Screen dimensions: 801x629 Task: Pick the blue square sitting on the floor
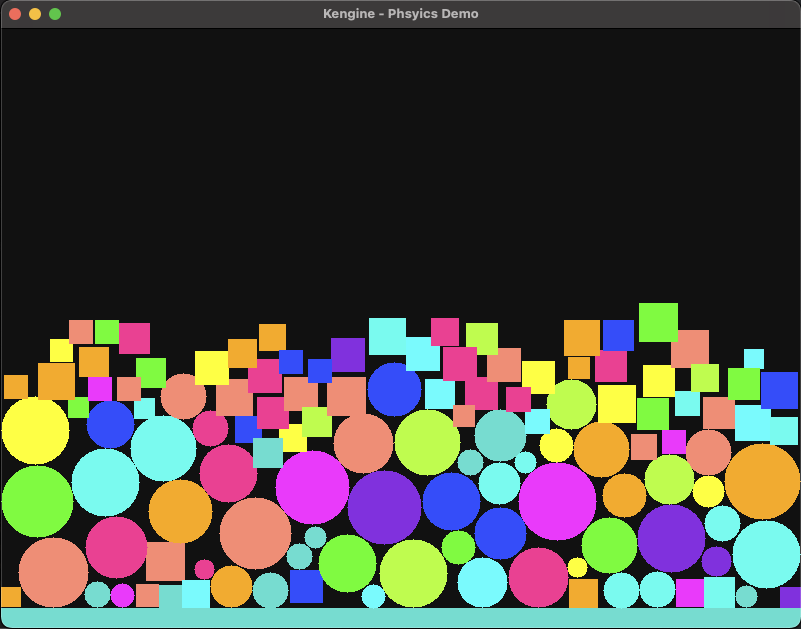[306, 586]
